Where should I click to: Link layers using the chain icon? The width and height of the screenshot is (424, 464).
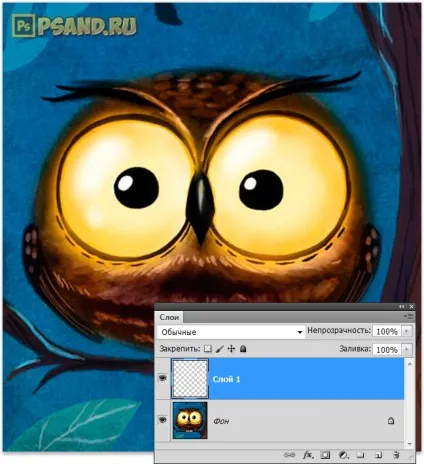tap(289, 455)
